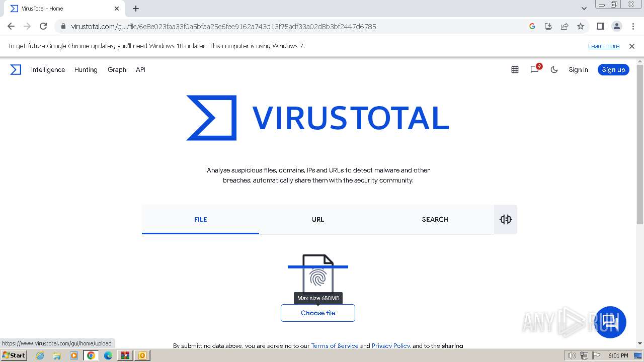Go forward in browser history
The height and width of the screenshot is (362, 644).
[x=27, y=26]
